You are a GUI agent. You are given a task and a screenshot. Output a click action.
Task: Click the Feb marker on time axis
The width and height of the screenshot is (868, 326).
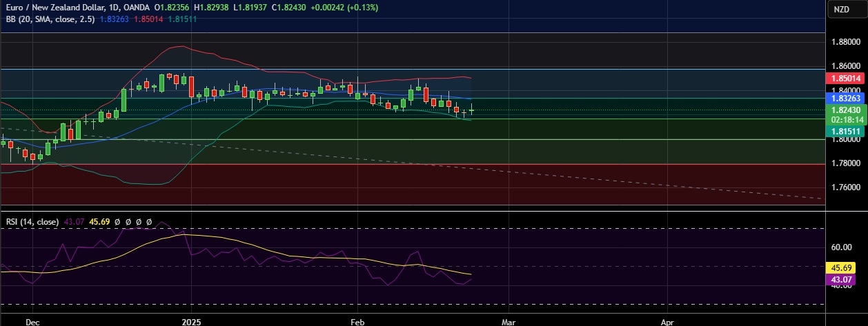pyautogui.click(x=357, y=320)
